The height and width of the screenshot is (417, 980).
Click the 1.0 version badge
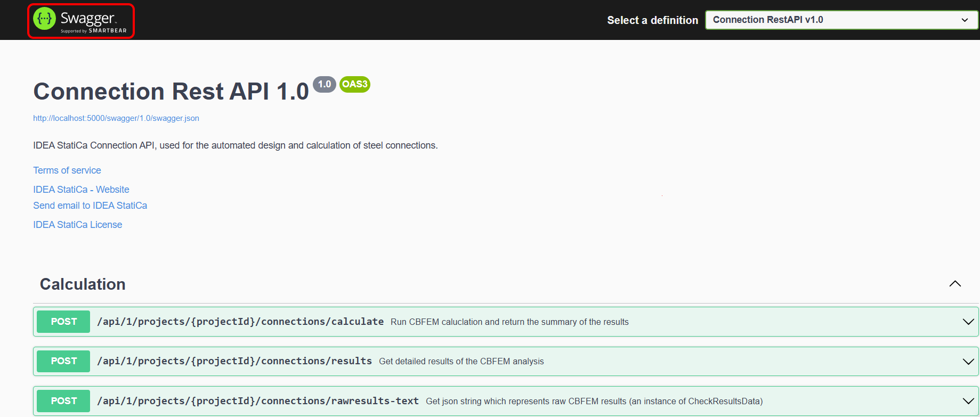[324, 84]
